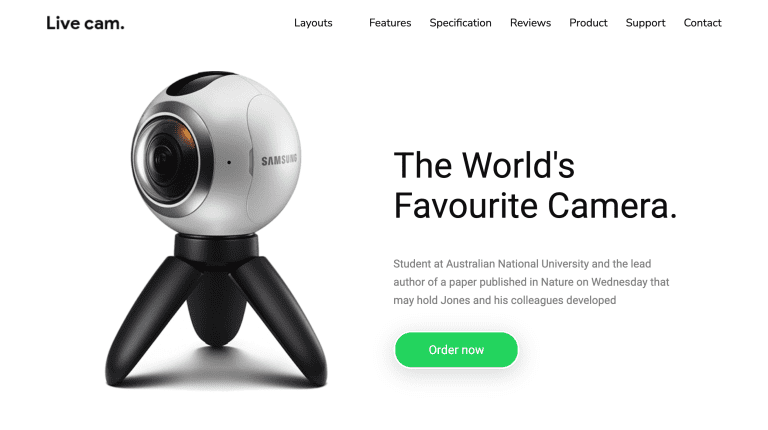Click the black top panel of camera
The width and height of the screenshot is (768, 430).
[201, 82]
